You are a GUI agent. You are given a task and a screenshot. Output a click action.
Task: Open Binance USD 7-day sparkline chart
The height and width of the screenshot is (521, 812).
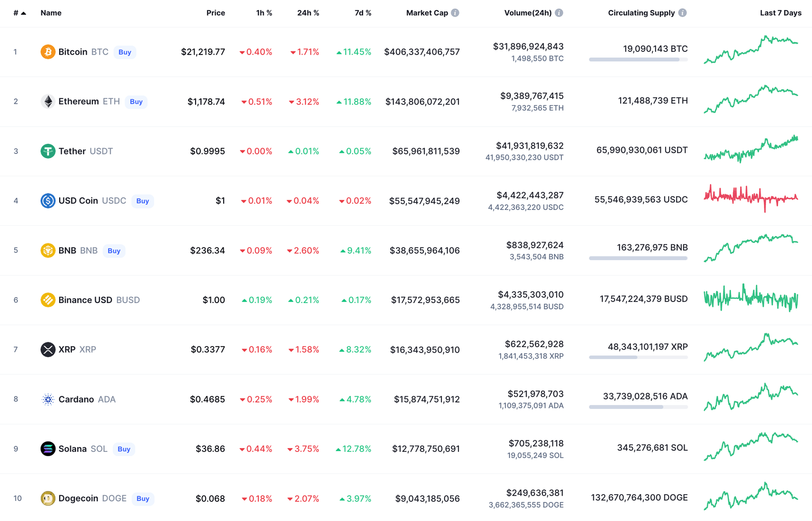(x=751, y=299)
